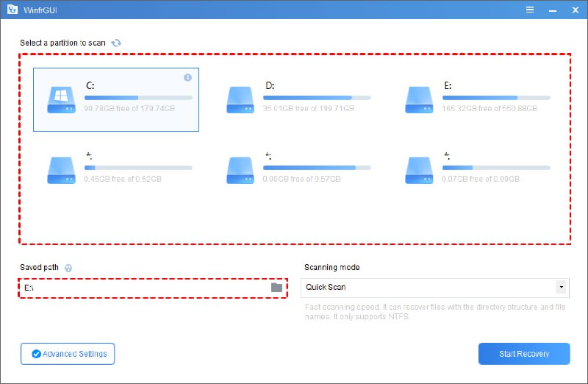
Task: Select the 0.09GB unnamed partition icon
Action: 420,169
